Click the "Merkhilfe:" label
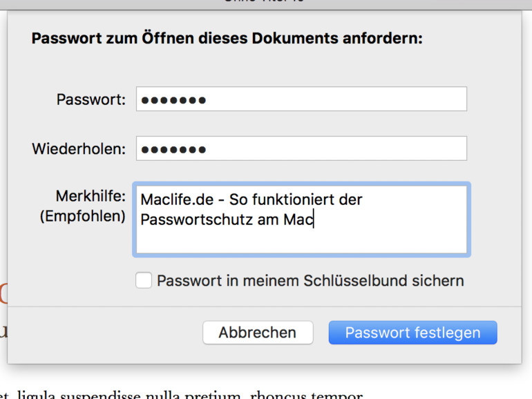This screenshot has height=399, width=532. click(91, 196)
